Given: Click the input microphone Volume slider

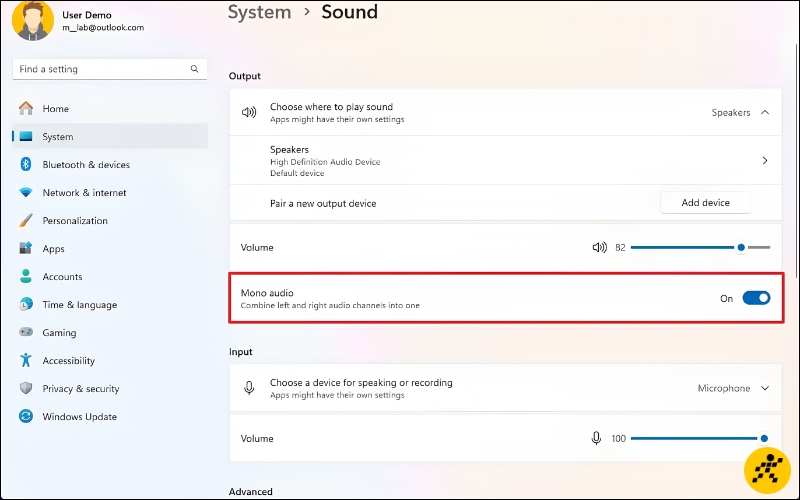Looking at the screenshot, I should (700, 438).
